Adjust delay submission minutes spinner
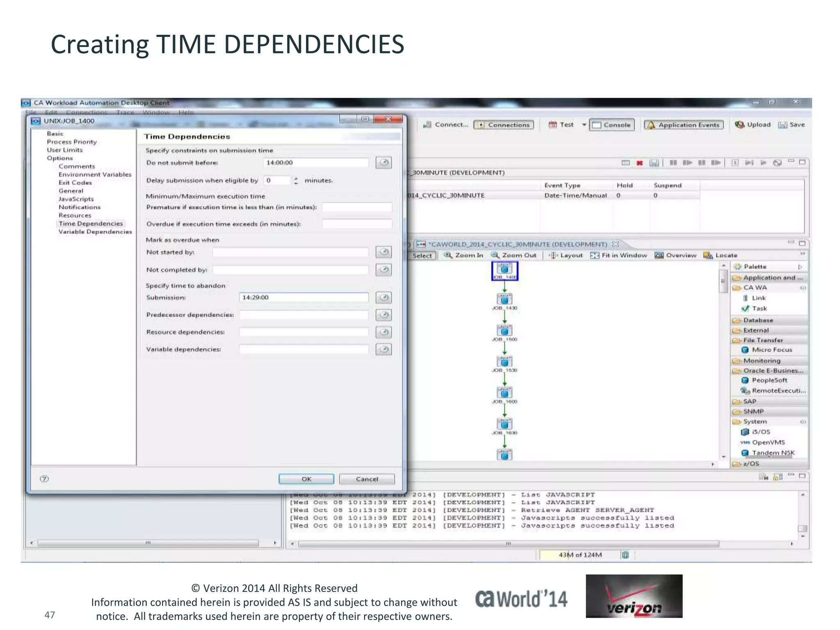 296,180
